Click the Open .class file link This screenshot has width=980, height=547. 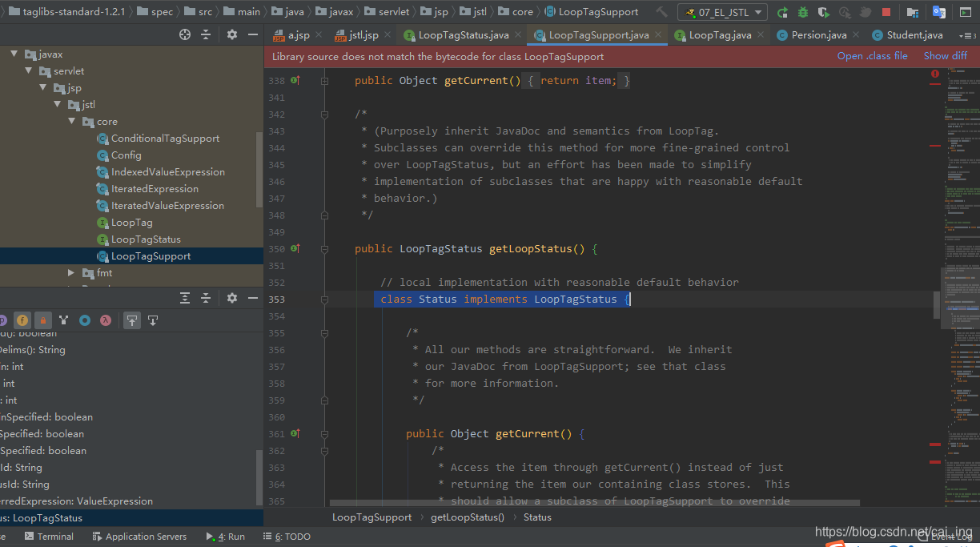[x=872, y=56]
